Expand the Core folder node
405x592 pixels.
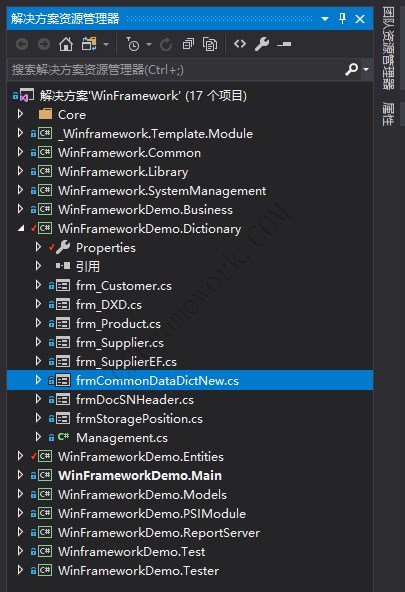(x=21, y=114)
